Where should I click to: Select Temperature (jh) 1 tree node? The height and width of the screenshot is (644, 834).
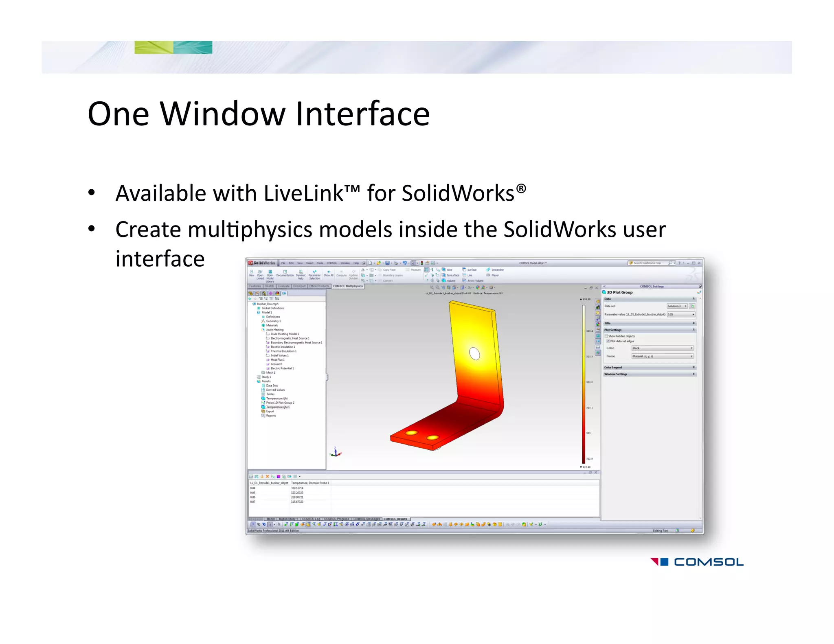pos(277,407)
